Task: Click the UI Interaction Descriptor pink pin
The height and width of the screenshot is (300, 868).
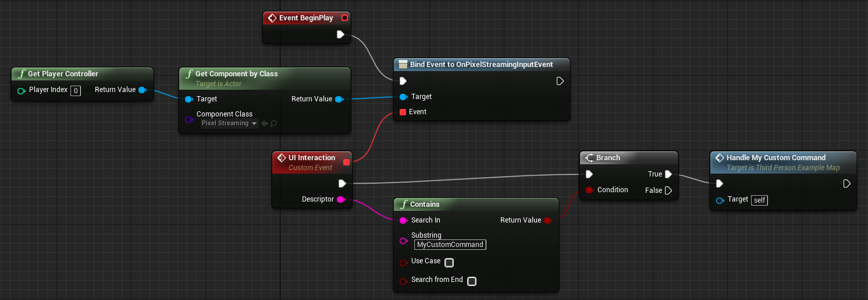Action: (341, 199)
